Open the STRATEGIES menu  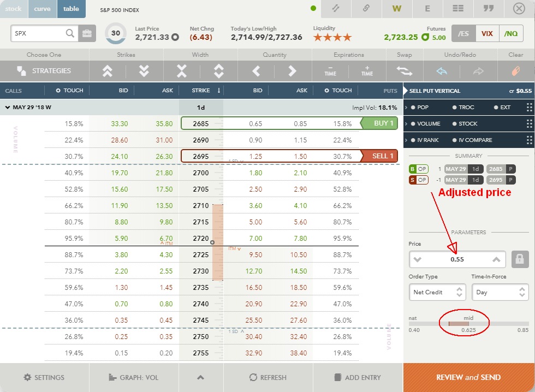tap(44, 71)
